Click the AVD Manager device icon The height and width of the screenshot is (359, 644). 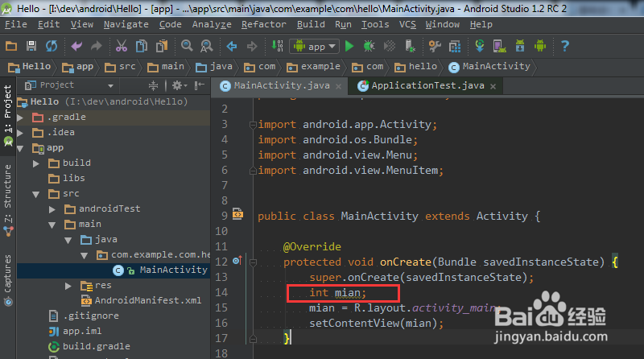pos(499,46)
